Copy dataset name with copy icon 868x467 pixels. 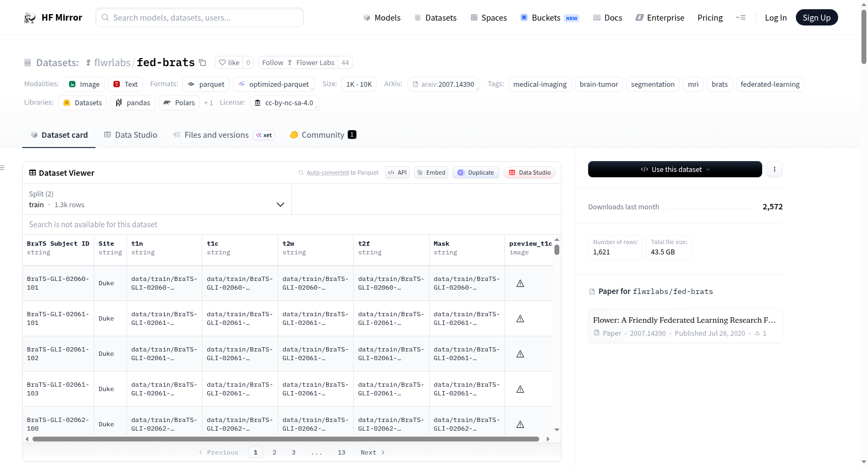(202, 62)
